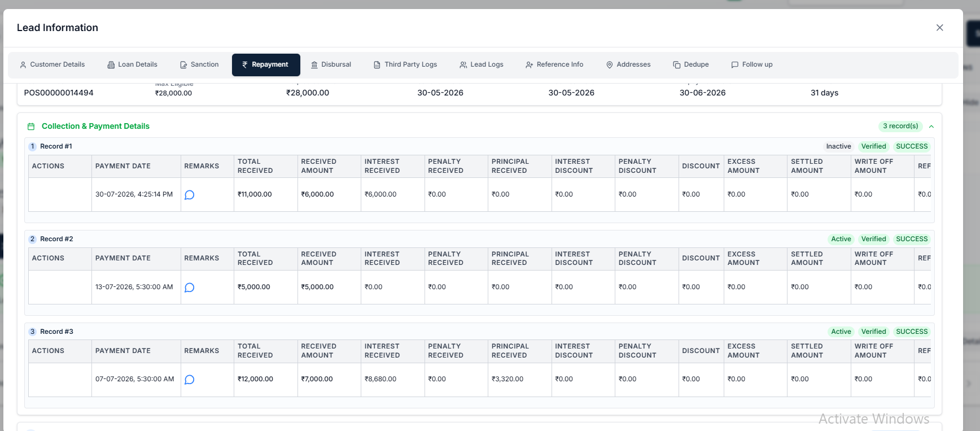Click SUCCESS badge on Record #2
980x431 pixels.
point(912,239)
